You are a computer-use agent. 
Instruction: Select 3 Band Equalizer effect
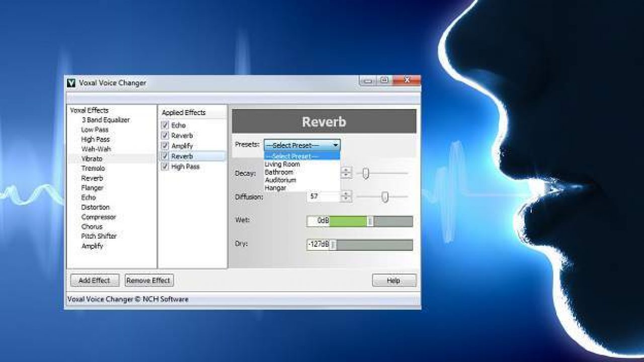(x=106, y=120)
